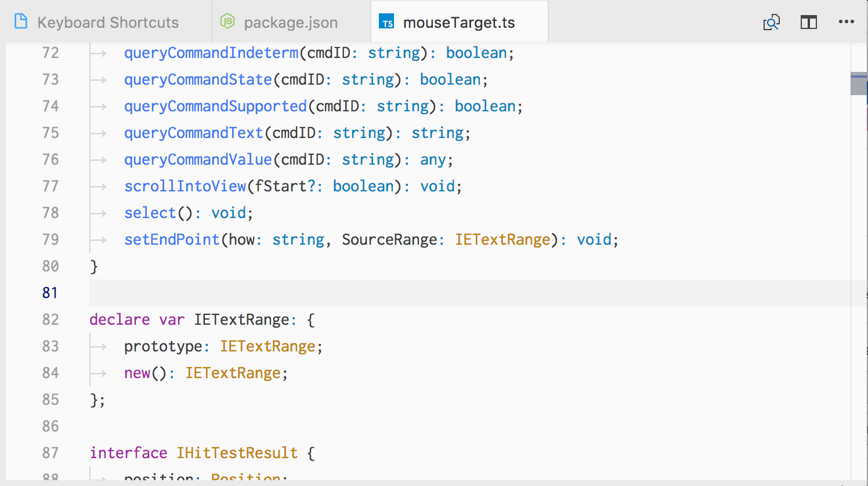Switch to the package.json tab

290,21
